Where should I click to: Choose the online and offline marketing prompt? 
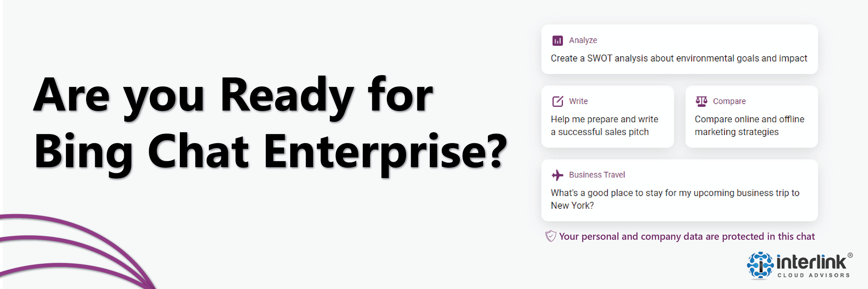[749, 126]
